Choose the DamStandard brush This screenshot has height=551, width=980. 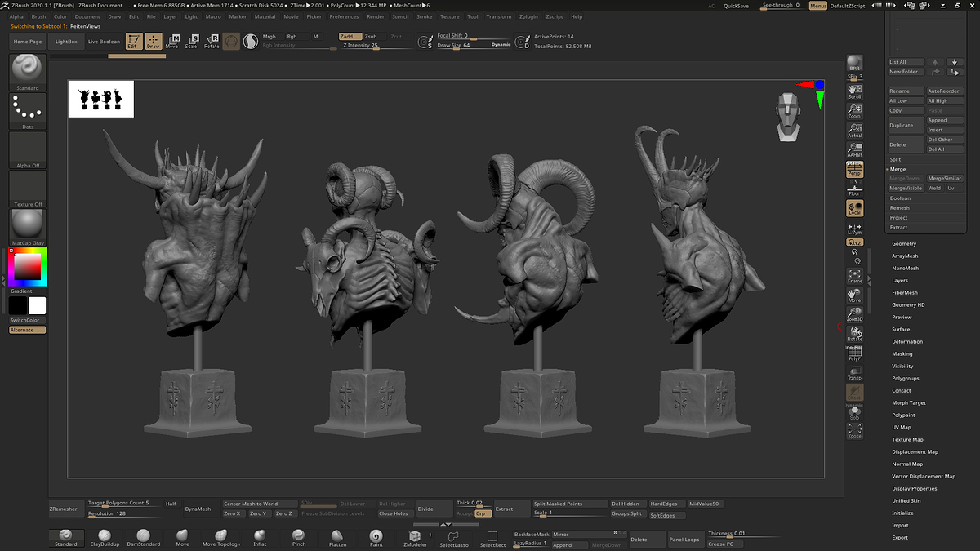tap(144, 535)
